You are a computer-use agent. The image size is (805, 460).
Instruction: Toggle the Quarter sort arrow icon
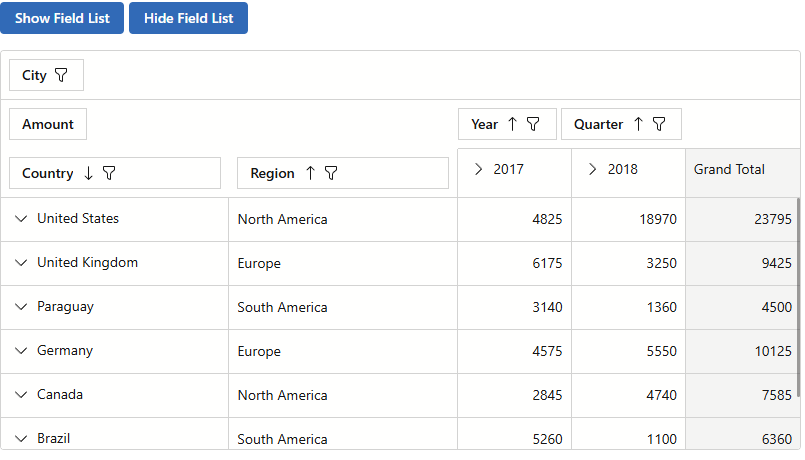click(638, 124)
